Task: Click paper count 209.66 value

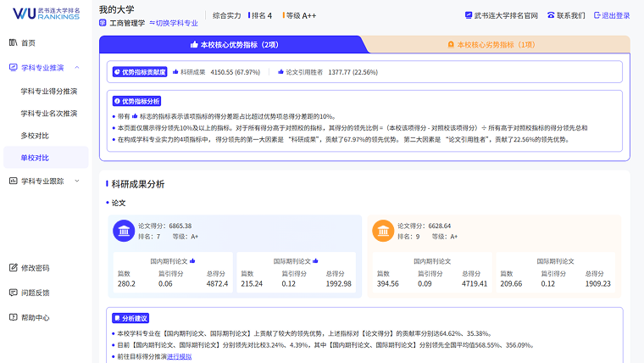Action: click(x=511, y=283)
